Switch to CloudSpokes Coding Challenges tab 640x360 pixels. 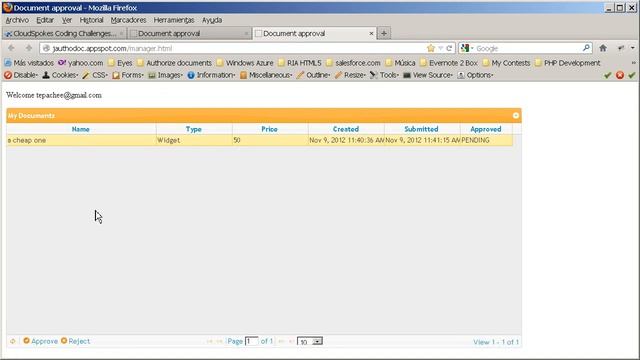64,33
